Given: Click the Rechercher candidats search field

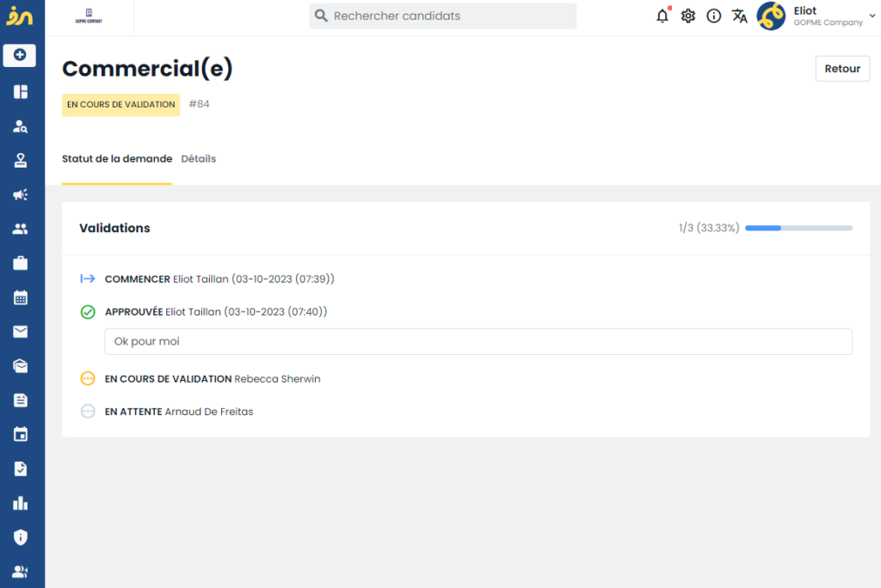Looking at the screenshot, I should tap(443, 15).
